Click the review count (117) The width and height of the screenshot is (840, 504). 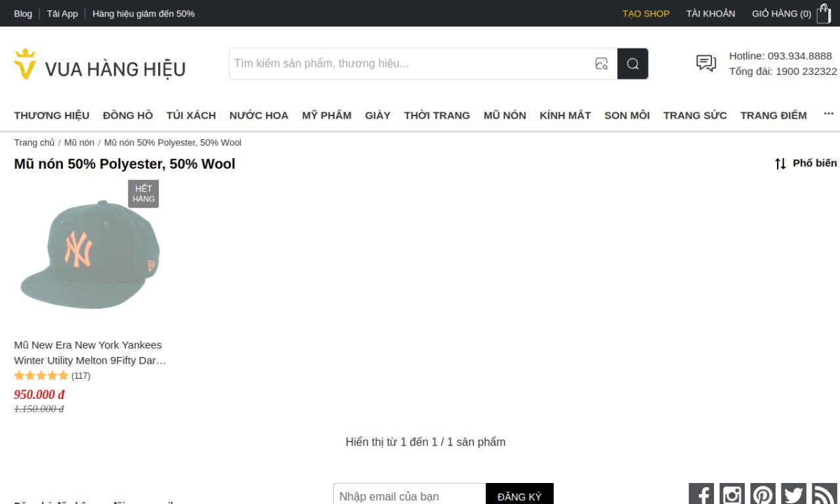(81, 376)
